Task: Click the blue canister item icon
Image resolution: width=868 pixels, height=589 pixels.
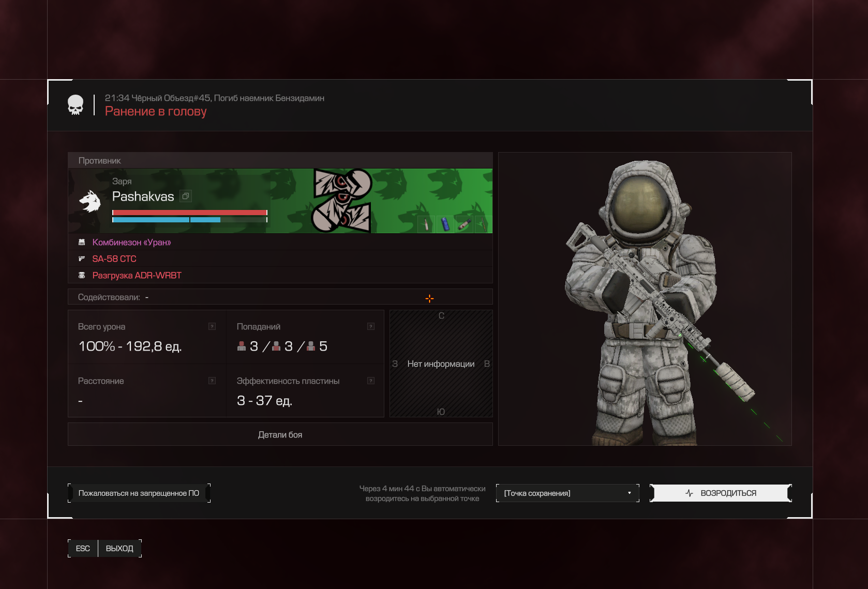Action: pyautogui.click(x=445, y=224)
